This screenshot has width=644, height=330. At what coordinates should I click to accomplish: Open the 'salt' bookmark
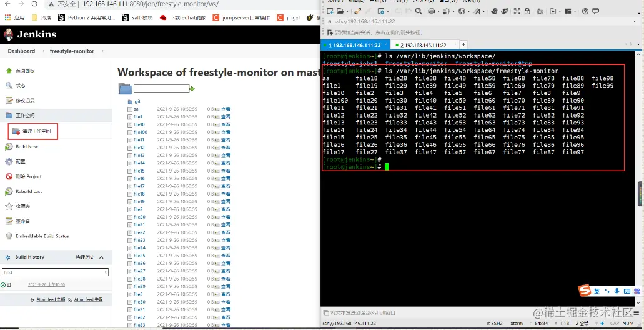pos(137,17)
